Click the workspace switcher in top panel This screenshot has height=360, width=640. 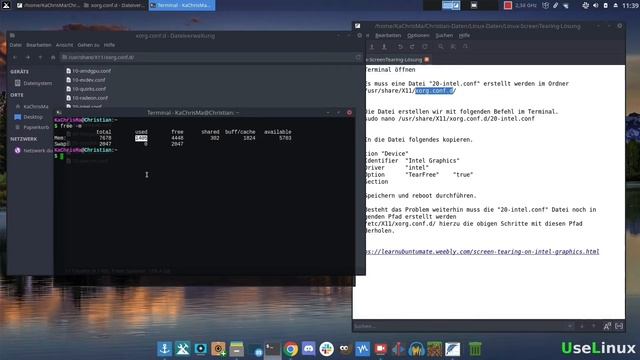tap(461, 5)
